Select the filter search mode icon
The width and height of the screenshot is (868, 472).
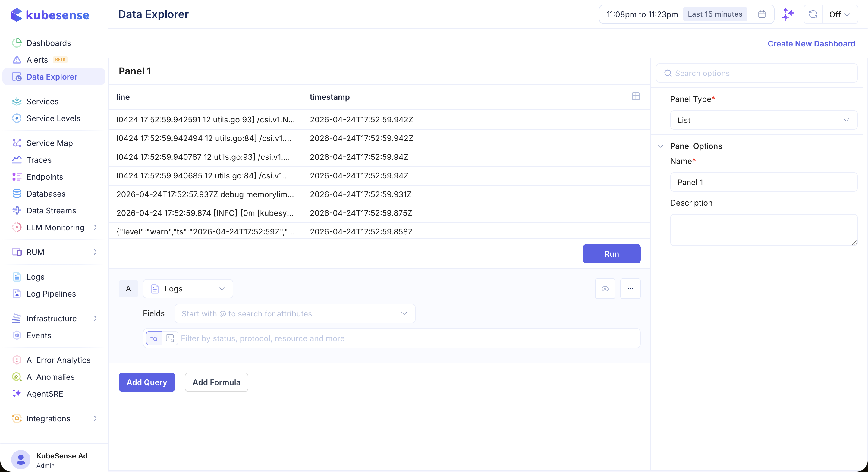(154, 338)
